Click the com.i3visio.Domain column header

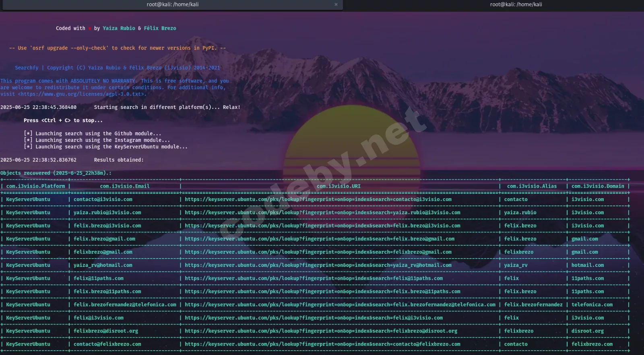tap(598, 186)
